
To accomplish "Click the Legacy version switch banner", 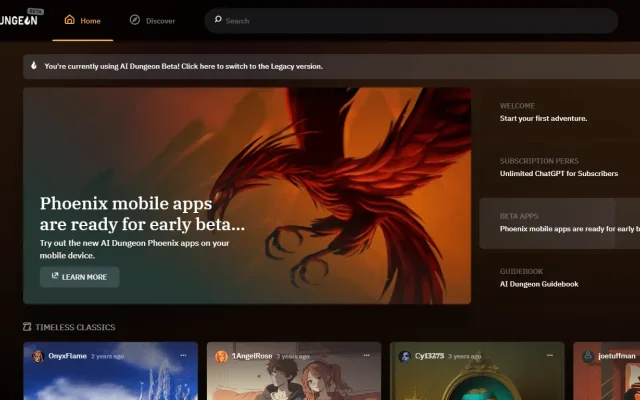I will point(331,66).
